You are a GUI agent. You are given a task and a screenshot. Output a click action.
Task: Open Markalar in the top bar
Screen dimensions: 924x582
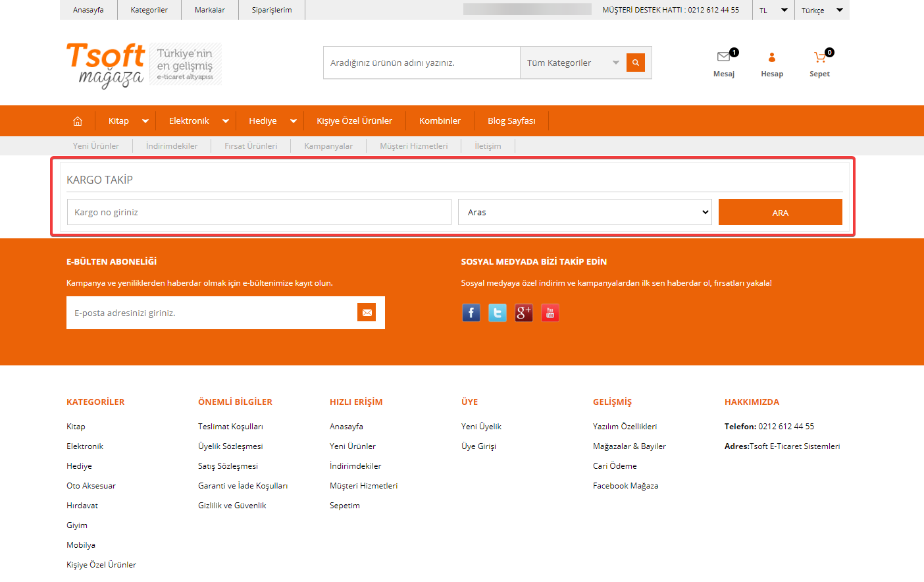pos(210,10)
